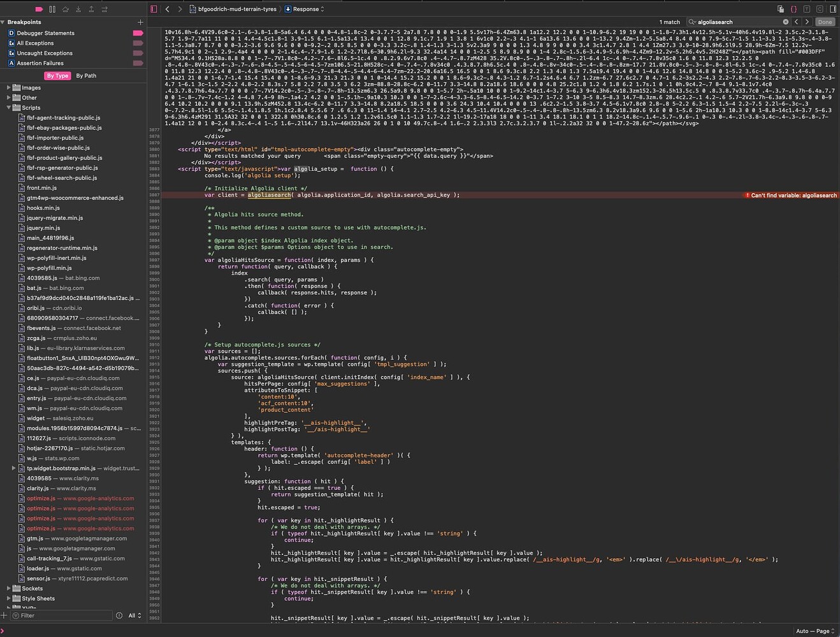Clear the algoliasearch search field

click(786, 22)
